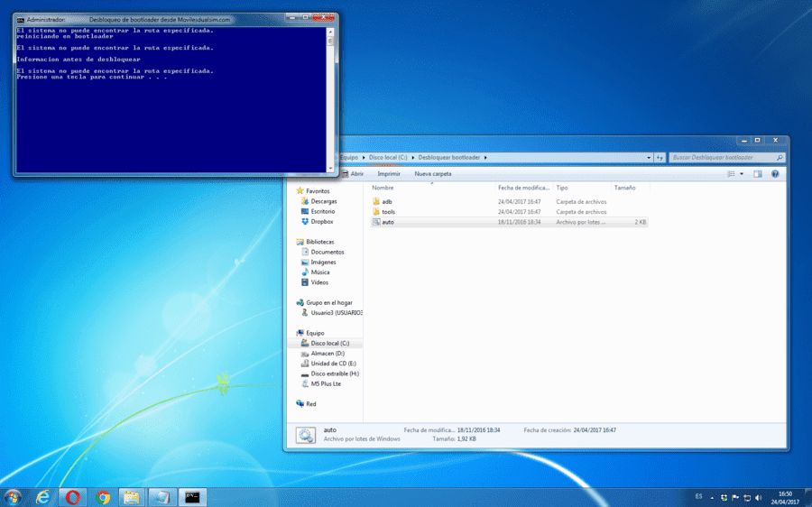Open the Windows Start orb

[13, 498]
